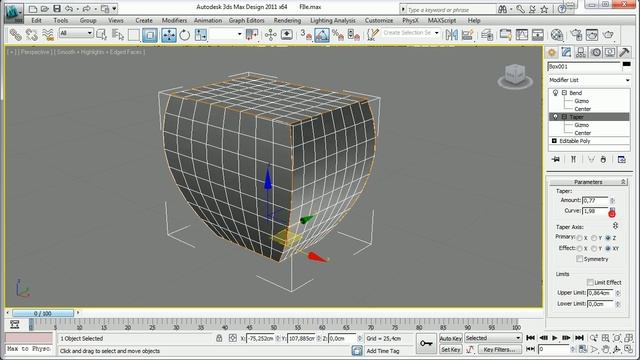640x360 pixels.
Task: Toggle Bend modifier lightbulb
Action: [555, 93]
